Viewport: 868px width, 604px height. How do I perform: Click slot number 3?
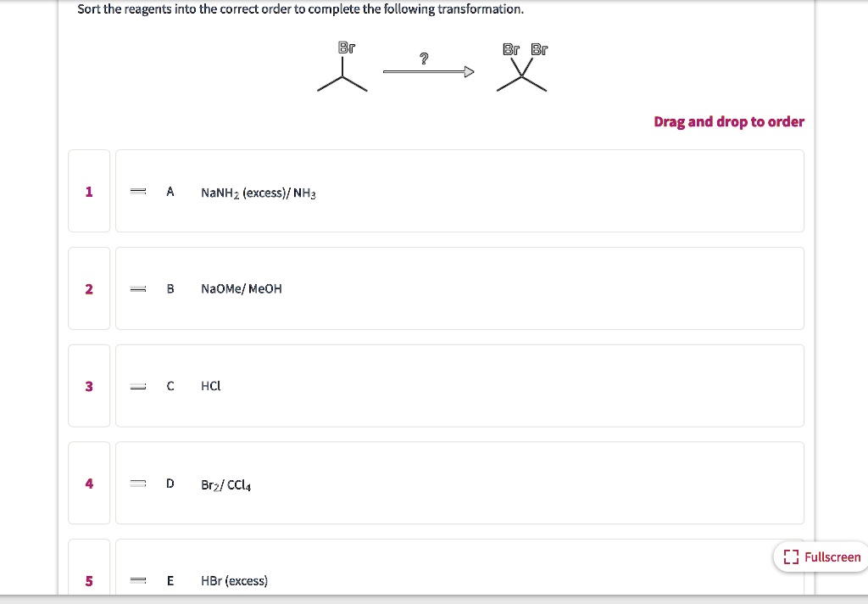[x=89, y=385]
